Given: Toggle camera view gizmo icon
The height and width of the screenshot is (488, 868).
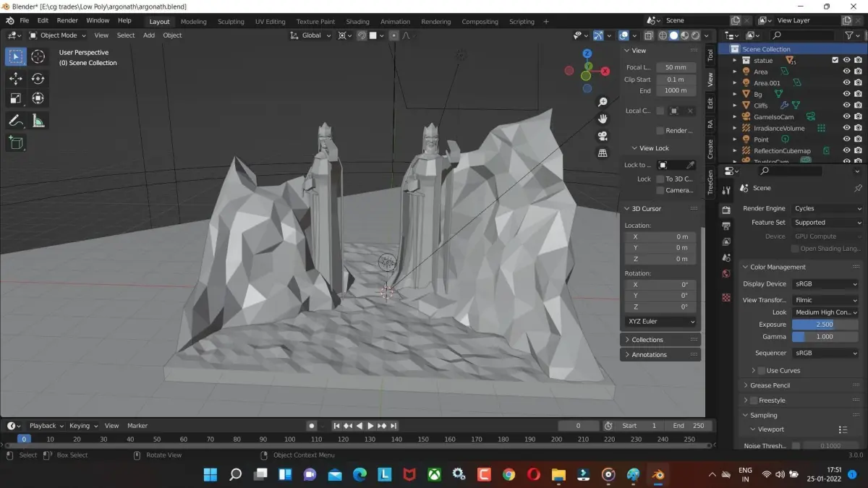Looking at the screenshot, I should (603, 136).
